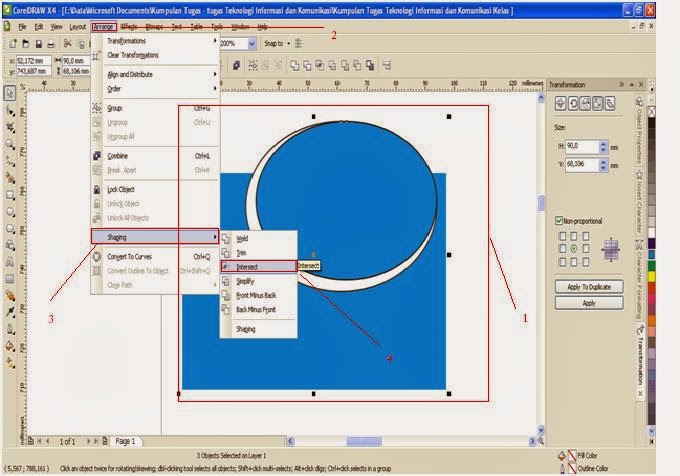
Task: Open the Snap to dropdown arrow
Action: click(x=288, y=43)
